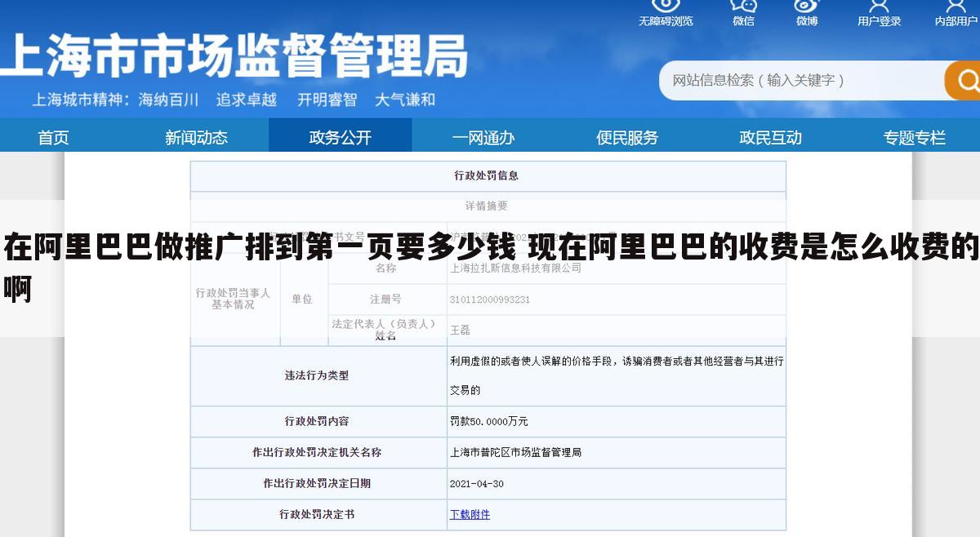This screenshot has width=980, height=537.
Task: Click registration number 310112000993231
Action: [490, 300]
